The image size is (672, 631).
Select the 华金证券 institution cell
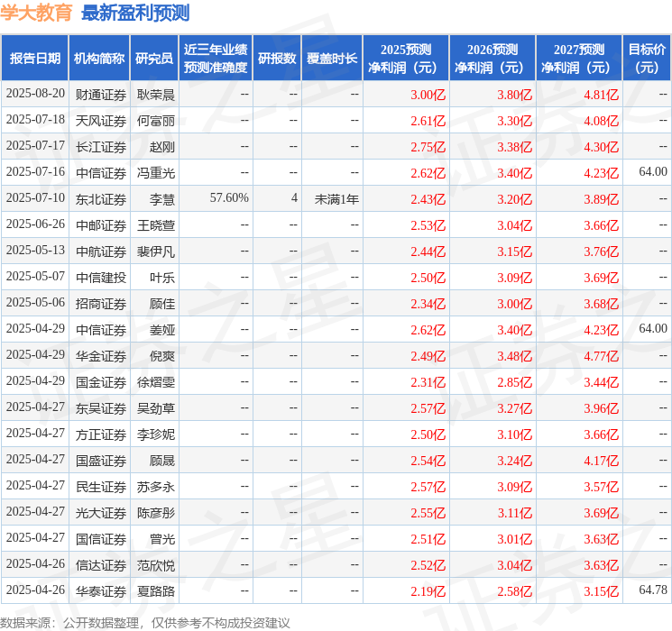pos(101,356)
